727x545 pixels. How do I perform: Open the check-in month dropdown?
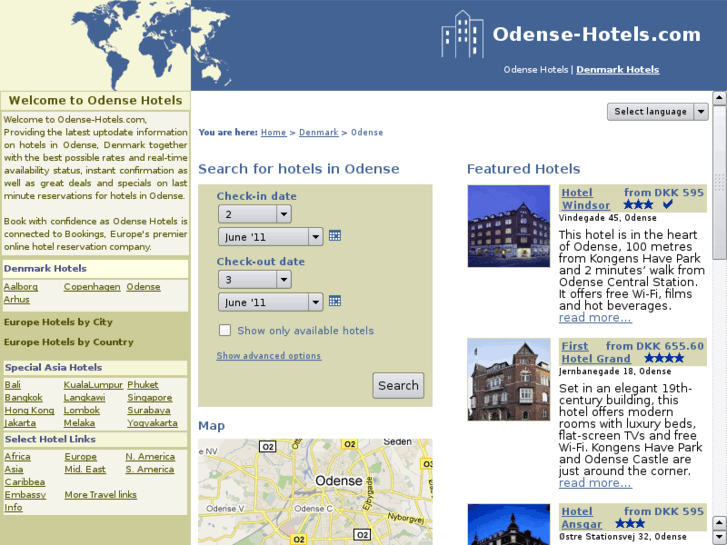270,237
